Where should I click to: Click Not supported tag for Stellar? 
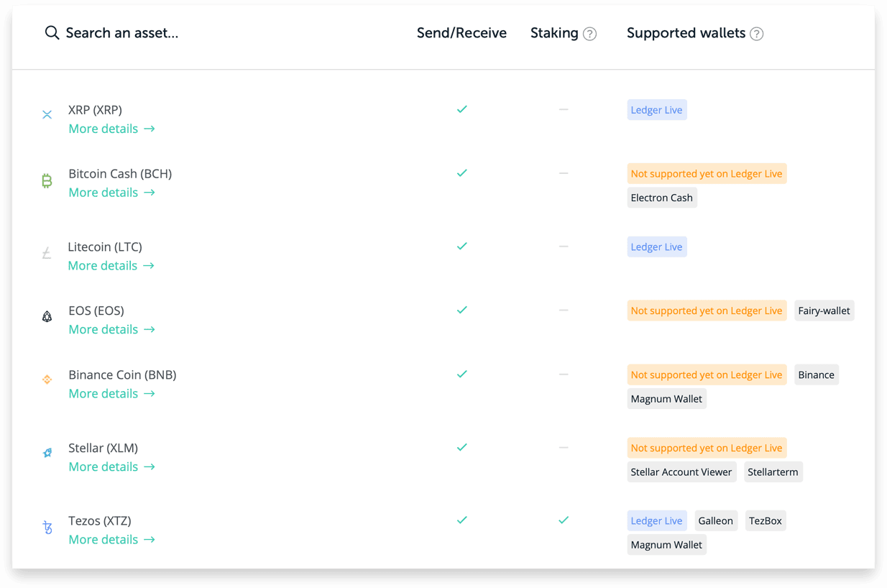pyautogui.click(x=707, y=449)
